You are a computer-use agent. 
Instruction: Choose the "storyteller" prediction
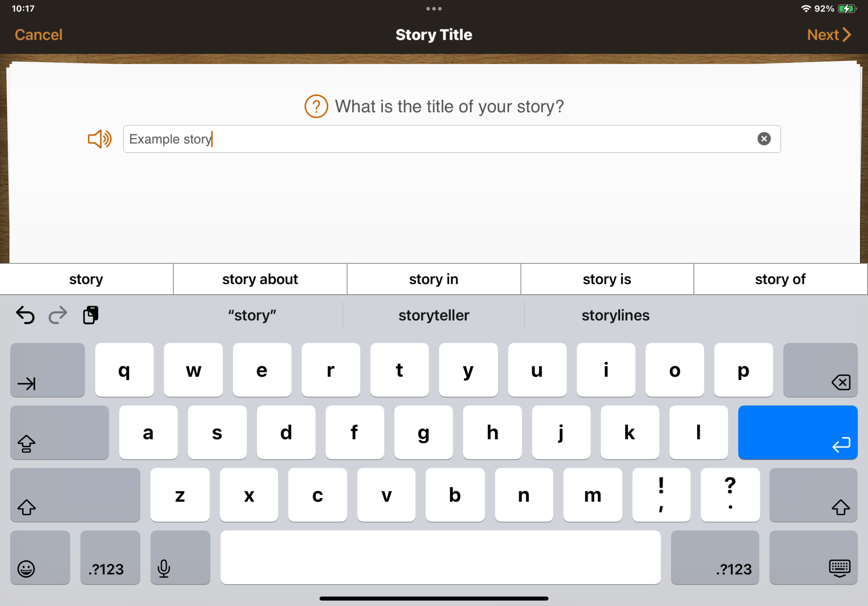434,315
